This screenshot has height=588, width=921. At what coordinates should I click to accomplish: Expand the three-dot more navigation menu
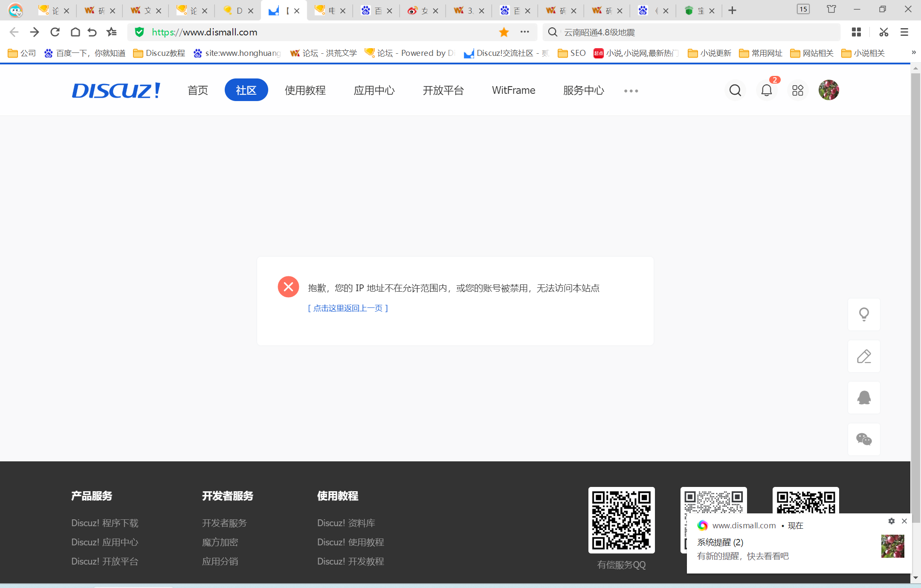(x=631, y=91)
